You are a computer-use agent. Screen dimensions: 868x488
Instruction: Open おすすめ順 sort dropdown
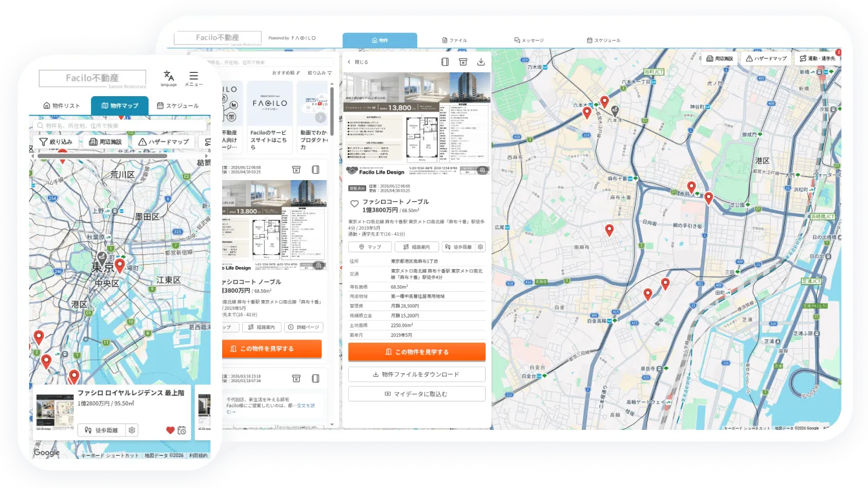[x=285, y=73]
